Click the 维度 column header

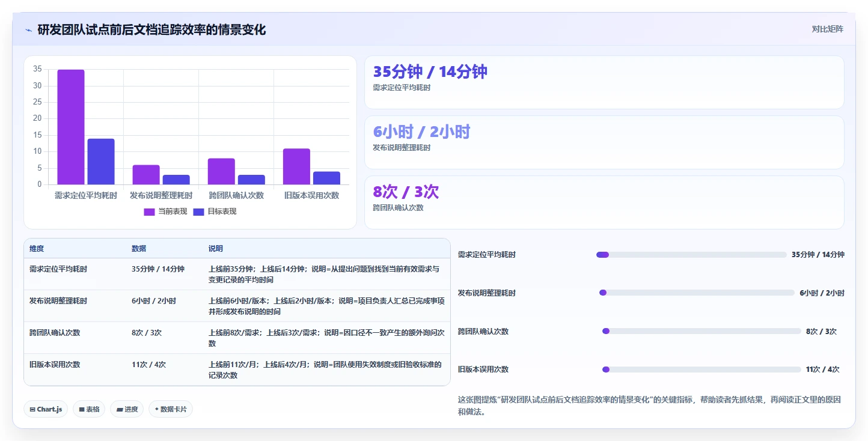37,249
